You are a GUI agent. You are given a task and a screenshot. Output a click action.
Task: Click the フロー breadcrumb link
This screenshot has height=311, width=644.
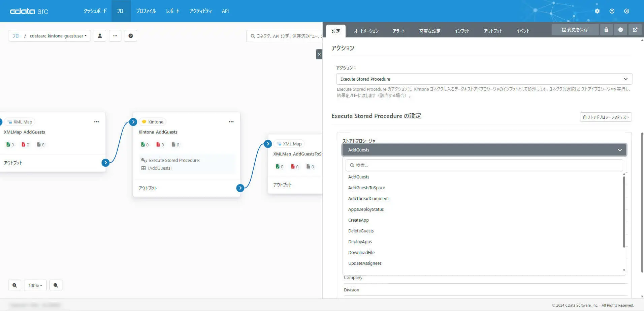tap(17, 36)
